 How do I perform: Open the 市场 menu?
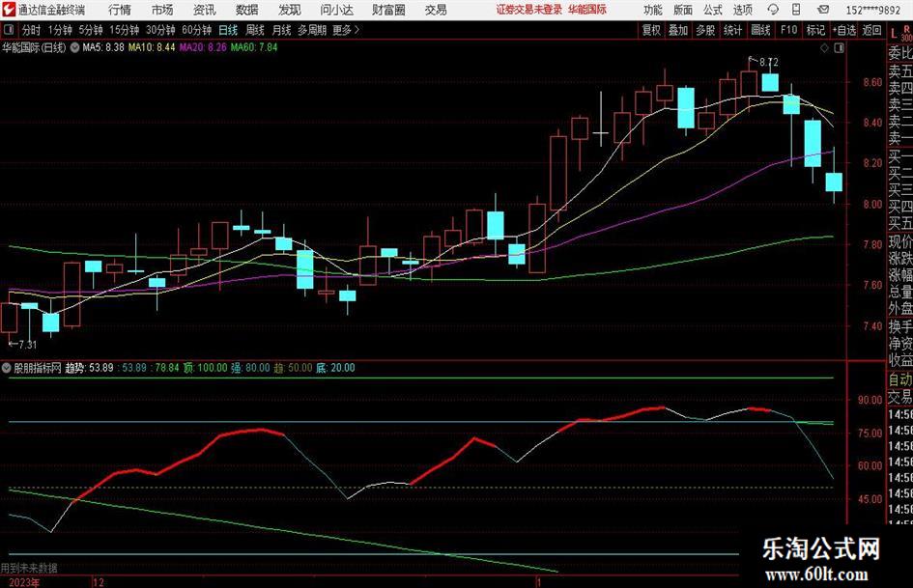pyautogui.click(x=162, y=10)
